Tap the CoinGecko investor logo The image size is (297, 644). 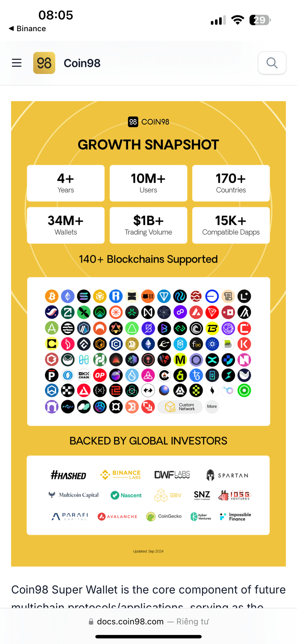(x=164, y=516)
